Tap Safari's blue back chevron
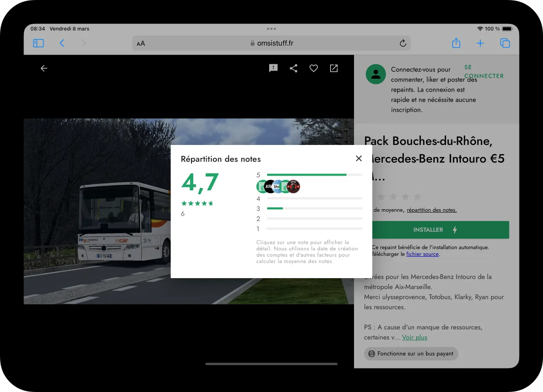 pyautogui.click(x=62, y=43)
